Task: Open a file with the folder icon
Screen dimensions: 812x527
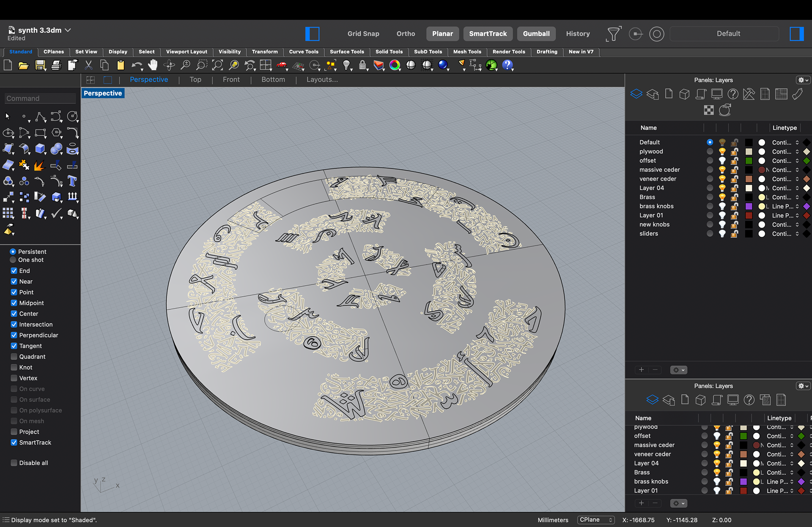Action: pyautogui.click(x=24, y=65)
